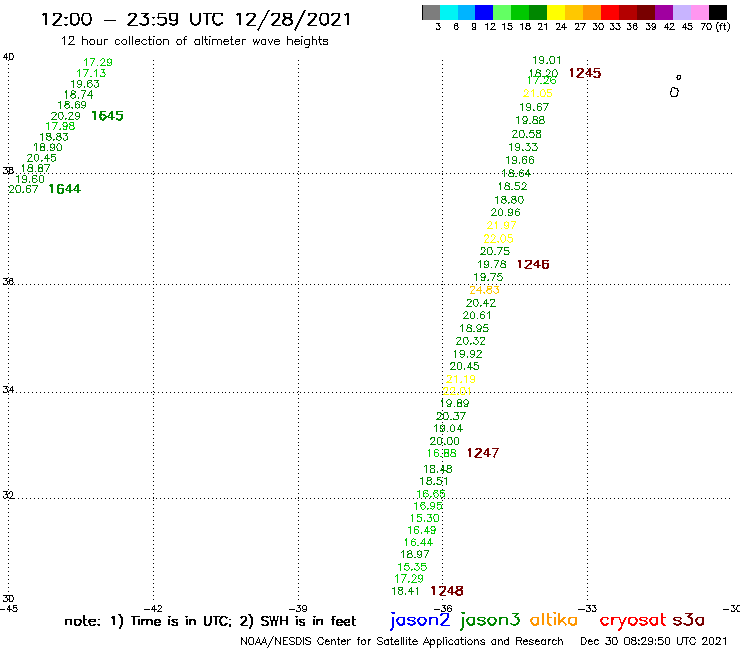Click the black swatch at the legend end

tap(717, 12)
